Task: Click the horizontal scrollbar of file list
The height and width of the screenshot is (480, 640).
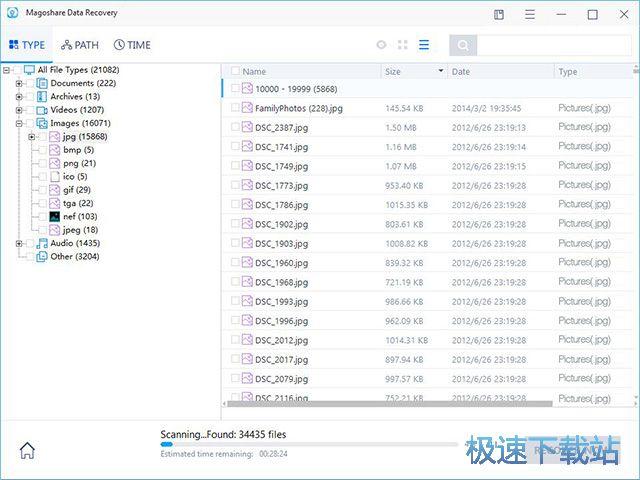Action: [x=390, y=404]
